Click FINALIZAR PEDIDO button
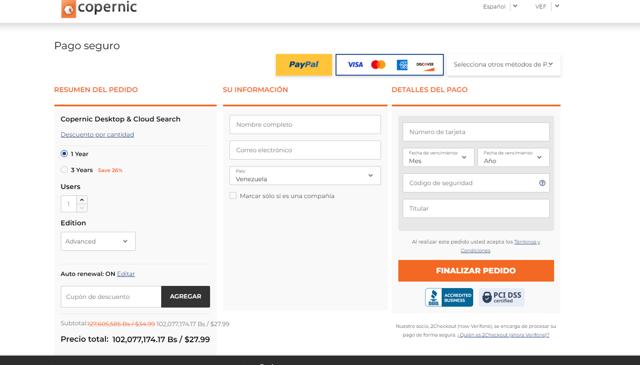The image size is (640, 365). click(x=476, y=271)
